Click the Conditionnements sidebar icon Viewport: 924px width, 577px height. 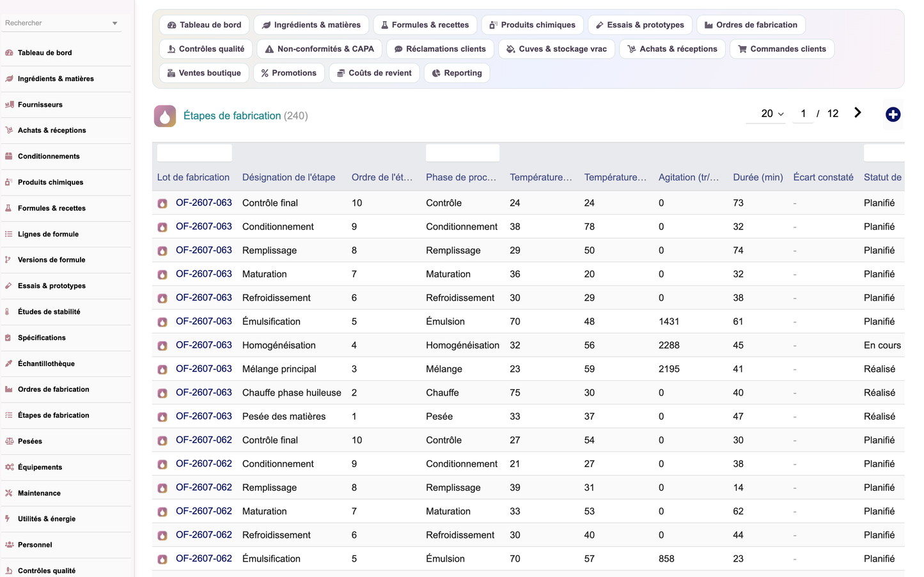pos(9,156)
